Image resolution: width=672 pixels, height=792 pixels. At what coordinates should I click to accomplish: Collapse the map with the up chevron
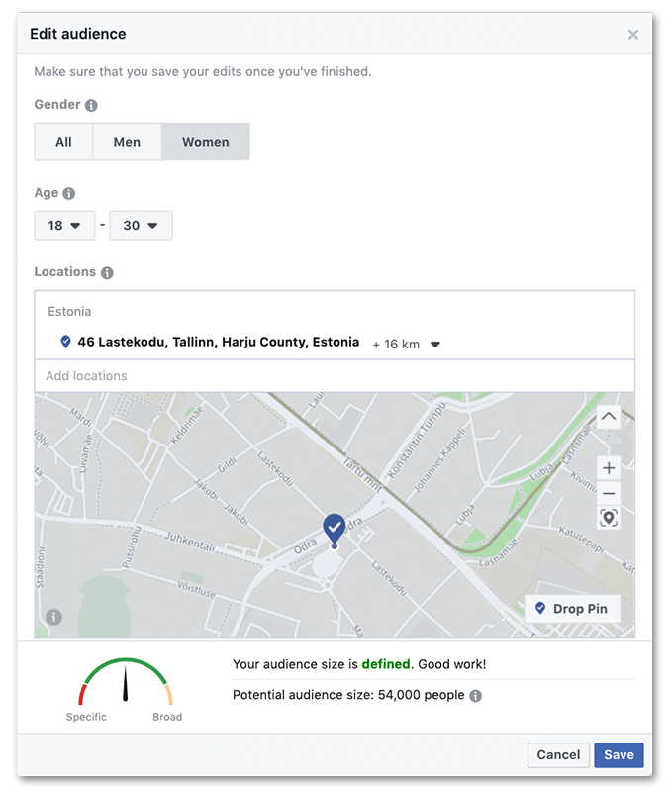coord(609,417)
